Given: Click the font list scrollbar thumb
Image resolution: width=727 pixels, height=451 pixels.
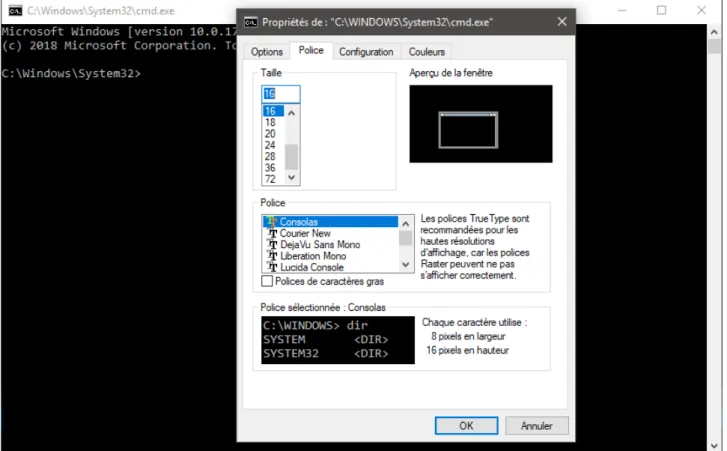Looking at the screenshot, I should pyautogui.click(x=406, y=238).
